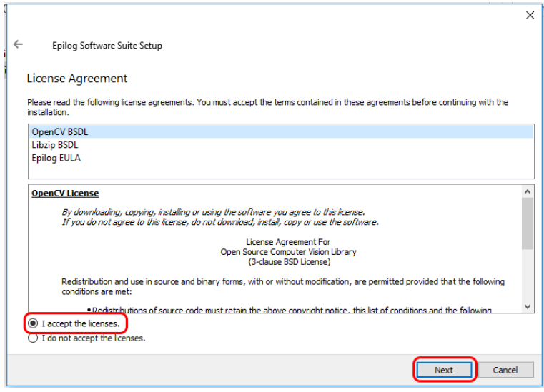Click the license text scroll down arrow
The height and width of the screenshot is (392, 544).
528,306
